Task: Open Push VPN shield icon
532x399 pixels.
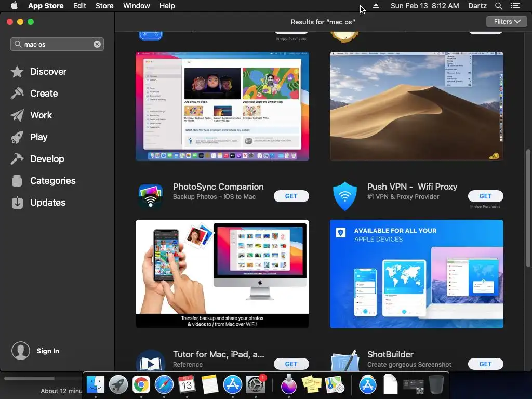Action: tap(345, 196)
